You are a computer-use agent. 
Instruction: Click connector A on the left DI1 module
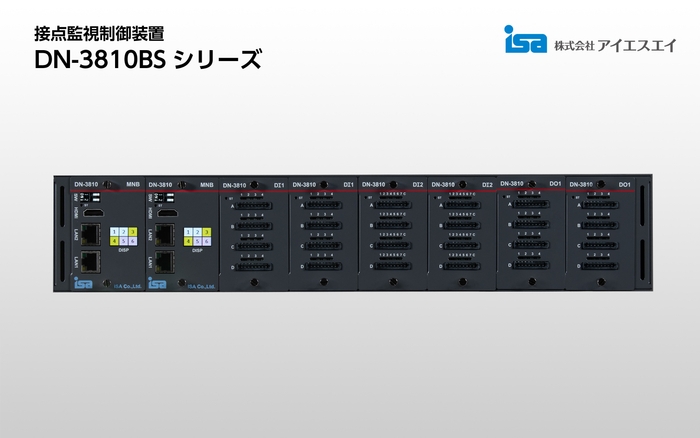pos(254,206)
